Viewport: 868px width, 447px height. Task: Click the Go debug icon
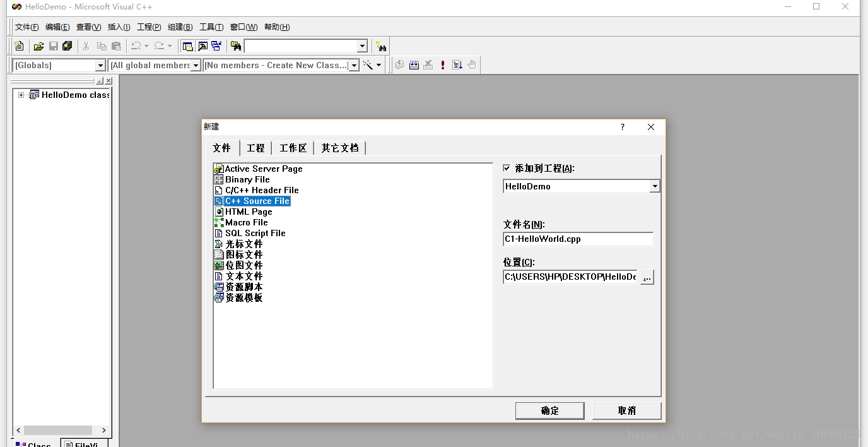pyautogui.click(x=457, y=65)
